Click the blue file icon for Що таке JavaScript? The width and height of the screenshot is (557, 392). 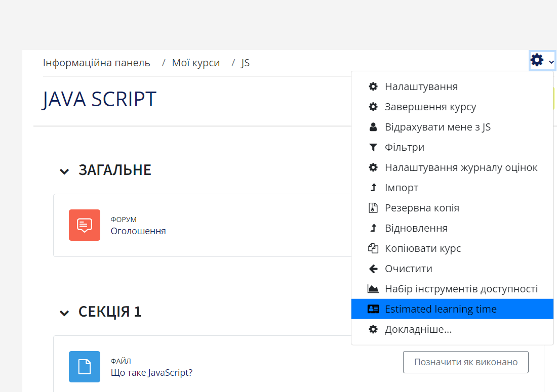85,366
